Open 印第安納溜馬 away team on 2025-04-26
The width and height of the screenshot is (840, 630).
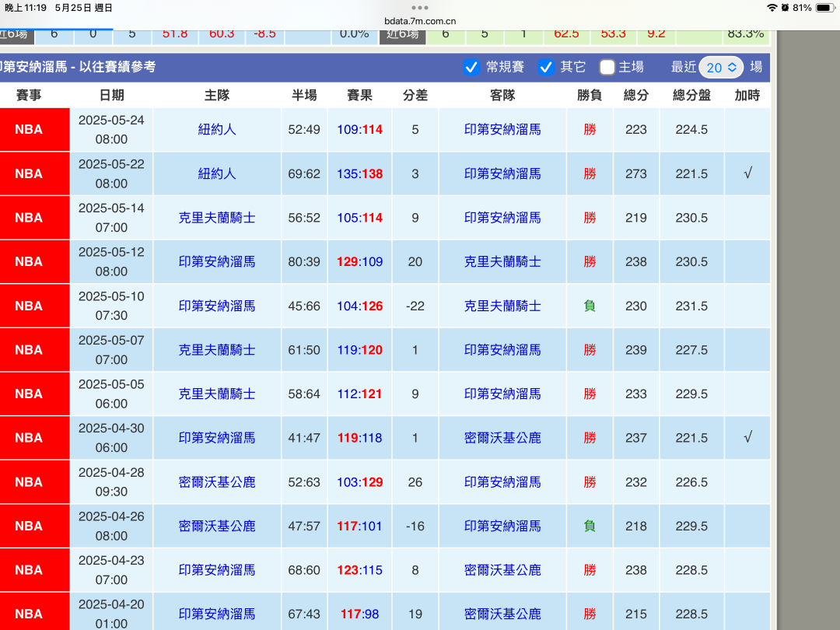pos(502,526)
